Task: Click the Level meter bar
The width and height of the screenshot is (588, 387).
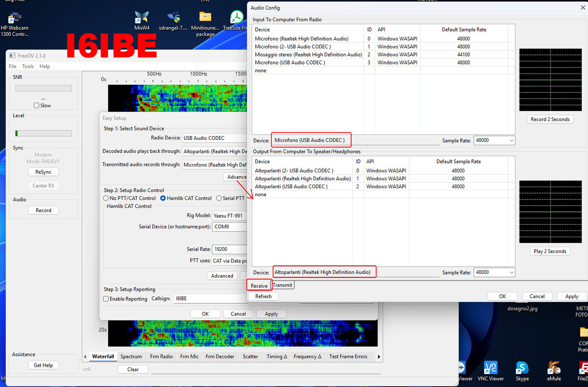Action: click(x=44, y=133)
